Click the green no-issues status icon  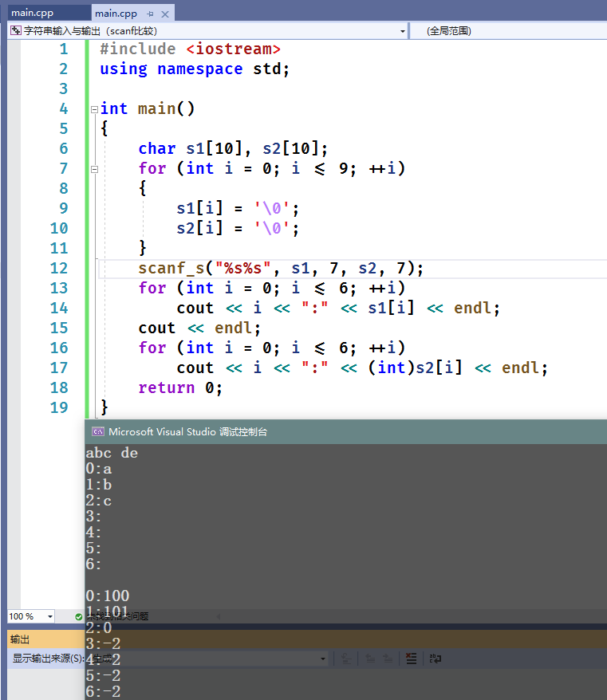tap(79, 616)
